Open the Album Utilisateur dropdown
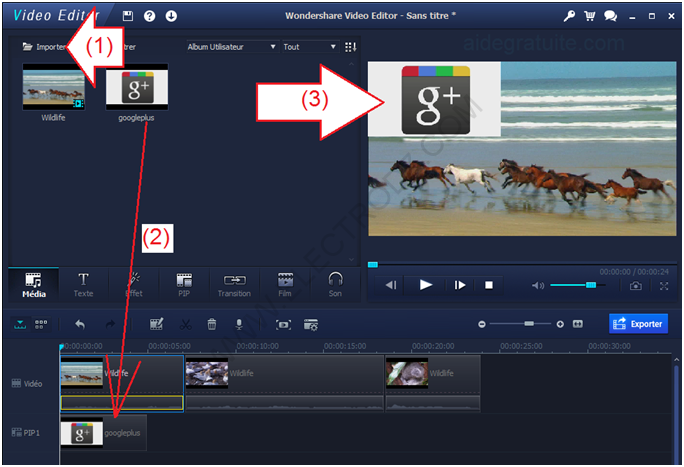Screen dimensions: 684x467 pos(232,47)
